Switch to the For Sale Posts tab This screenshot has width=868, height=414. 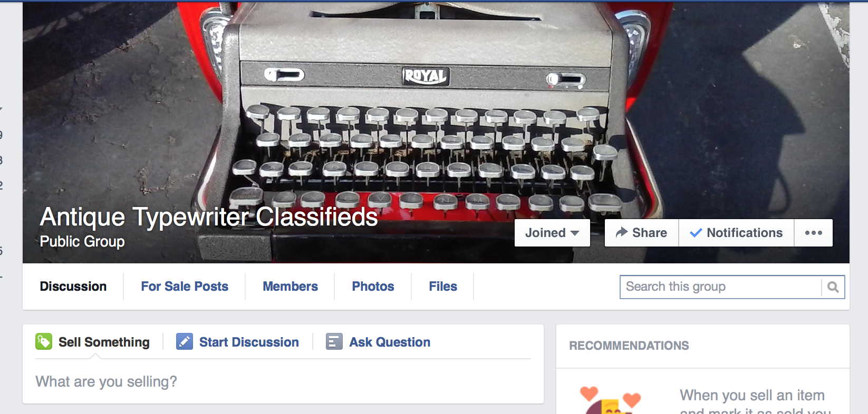(185, 287)
